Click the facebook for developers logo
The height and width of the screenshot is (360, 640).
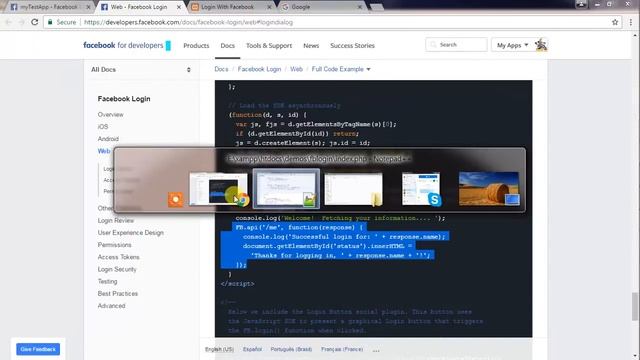[127, 45]
